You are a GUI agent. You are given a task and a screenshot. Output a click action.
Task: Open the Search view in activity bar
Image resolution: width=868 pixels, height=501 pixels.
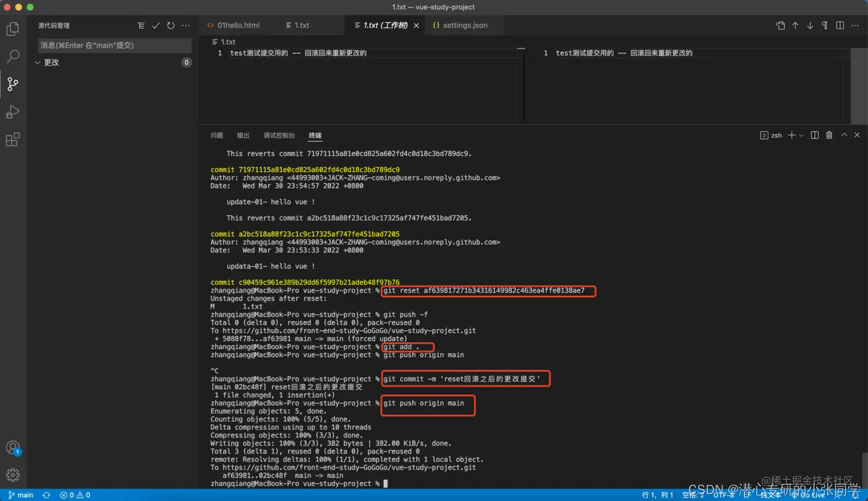coord(13,56)
